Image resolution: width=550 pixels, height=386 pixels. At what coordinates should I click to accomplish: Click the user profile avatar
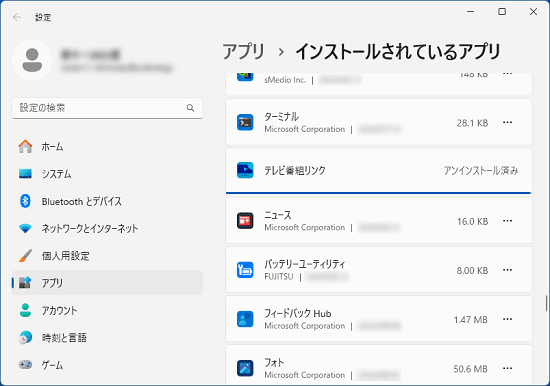[32, 60]
